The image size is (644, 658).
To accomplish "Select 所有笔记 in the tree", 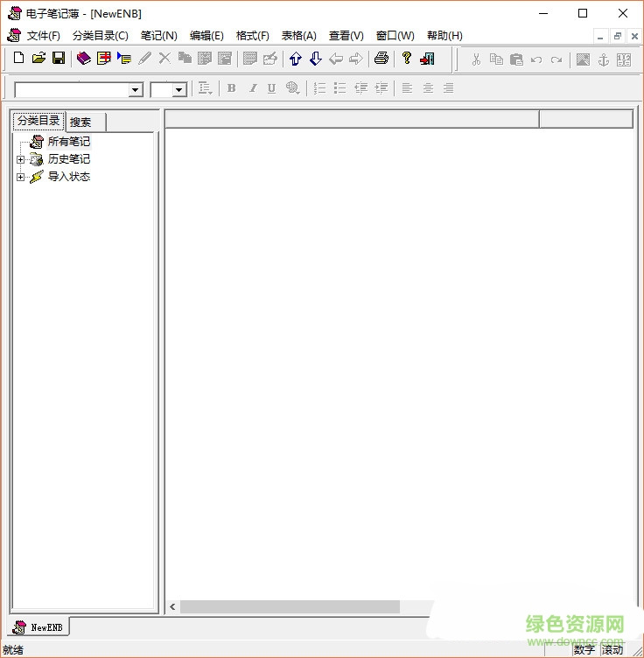I will pyautogui.click(x=69, y=142).
